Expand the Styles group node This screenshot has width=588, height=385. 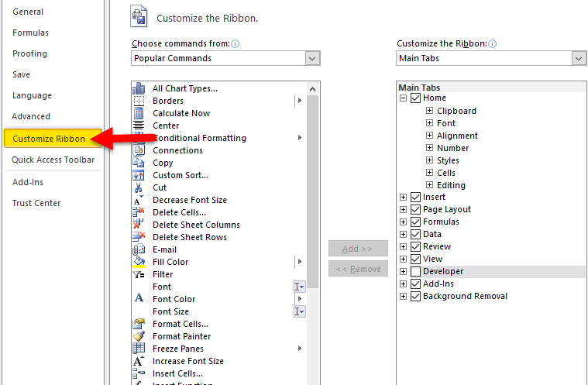point(430,160)
